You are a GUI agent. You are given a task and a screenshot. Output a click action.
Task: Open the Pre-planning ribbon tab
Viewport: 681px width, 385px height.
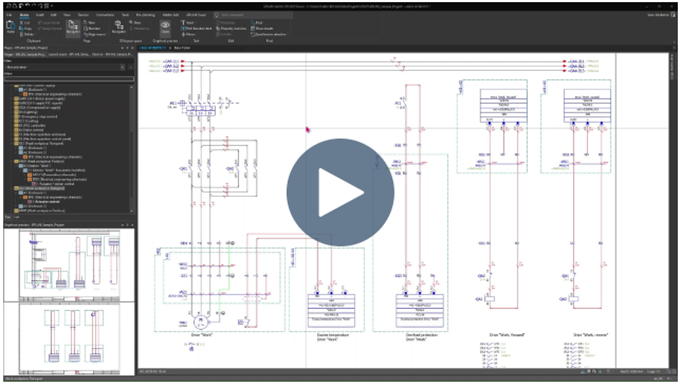(x=145, y=15)
